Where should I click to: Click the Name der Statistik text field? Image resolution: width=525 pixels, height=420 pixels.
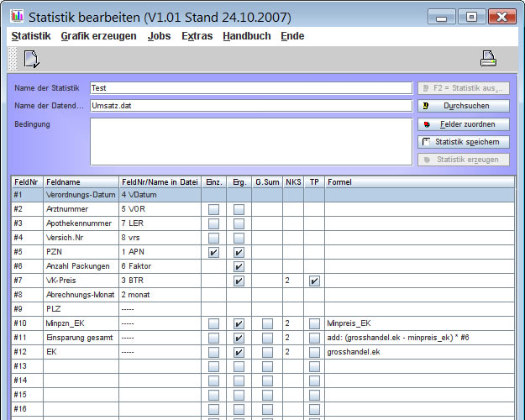[250, 87]
